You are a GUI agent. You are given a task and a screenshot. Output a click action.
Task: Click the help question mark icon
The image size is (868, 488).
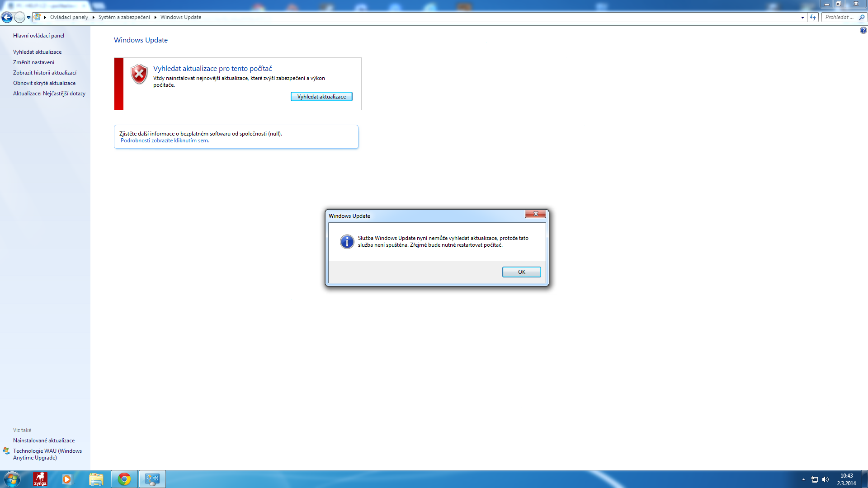pos(863,30)
